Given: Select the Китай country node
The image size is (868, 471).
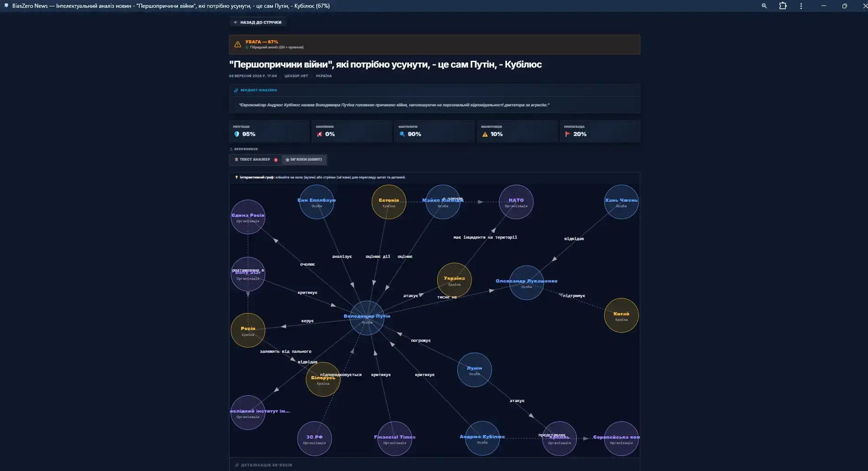Looking at the screenshot, I should point(621,315).
